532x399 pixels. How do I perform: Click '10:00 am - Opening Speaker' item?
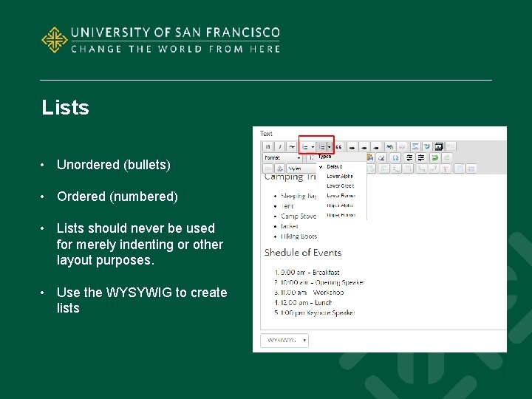322,282
